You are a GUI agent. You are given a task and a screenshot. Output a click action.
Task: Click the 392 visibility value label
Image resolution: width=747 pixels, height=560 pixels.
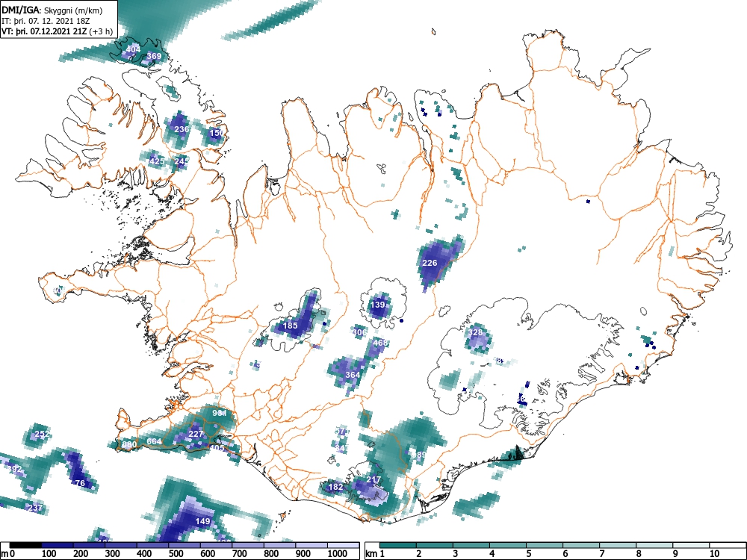coord(15,469)
